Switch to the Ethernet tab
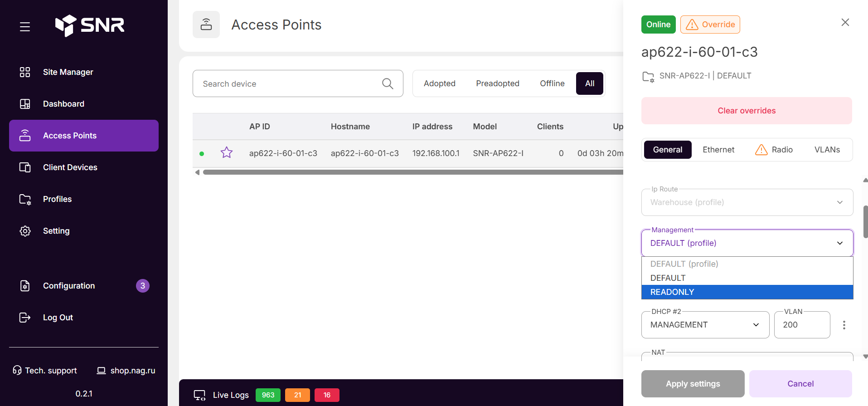This screenshot has width=868, height=406. click(x=718, y=150)
